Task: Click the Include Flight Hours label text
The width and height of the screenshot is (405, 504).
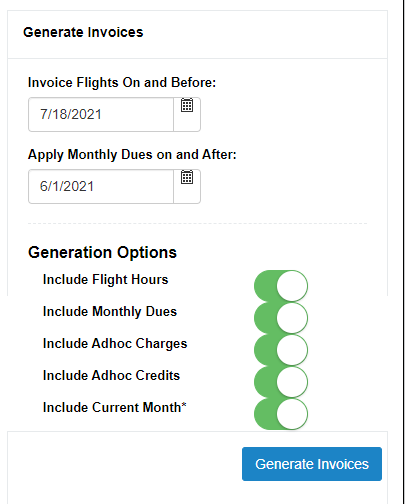Action: (106, 280)
